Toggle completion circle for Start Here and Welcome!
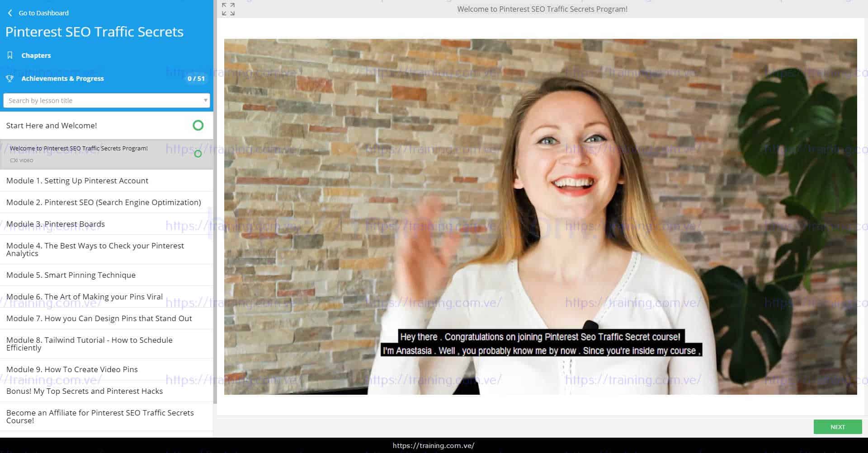Image resolution: width=868 pixels, height=453 pixels. tap(198, 126)
